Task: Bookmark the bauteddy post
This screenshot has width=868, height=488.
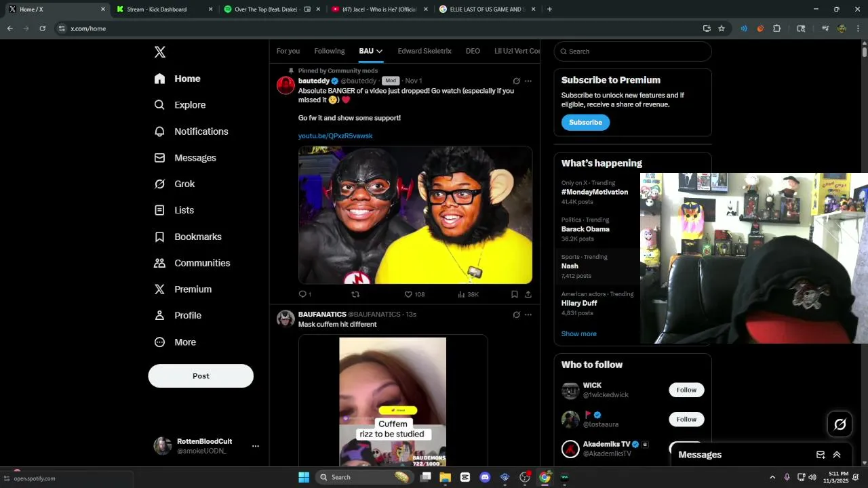Action: 514,294
